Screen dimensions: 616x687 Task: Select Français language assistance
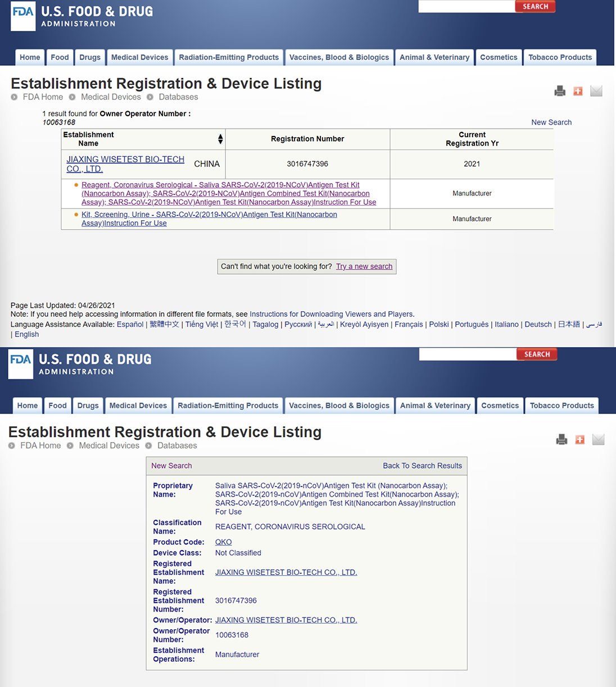tap(409, 324)
